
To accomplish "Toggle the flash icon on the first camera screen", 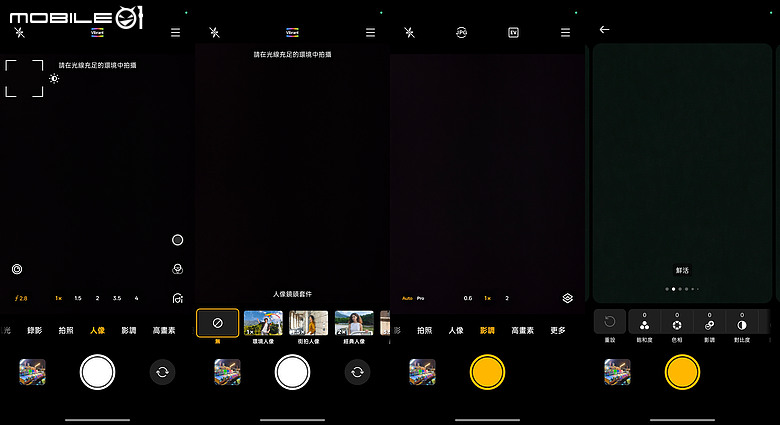I will tap(19, 33).
